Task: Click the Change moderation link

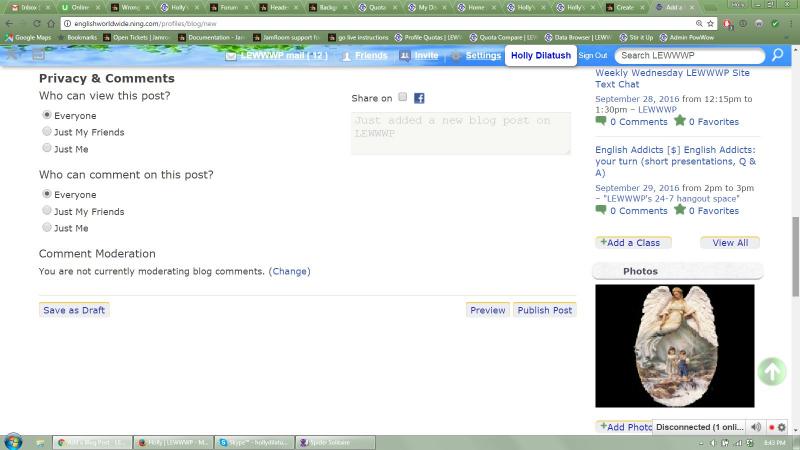Action: [289, 271]
